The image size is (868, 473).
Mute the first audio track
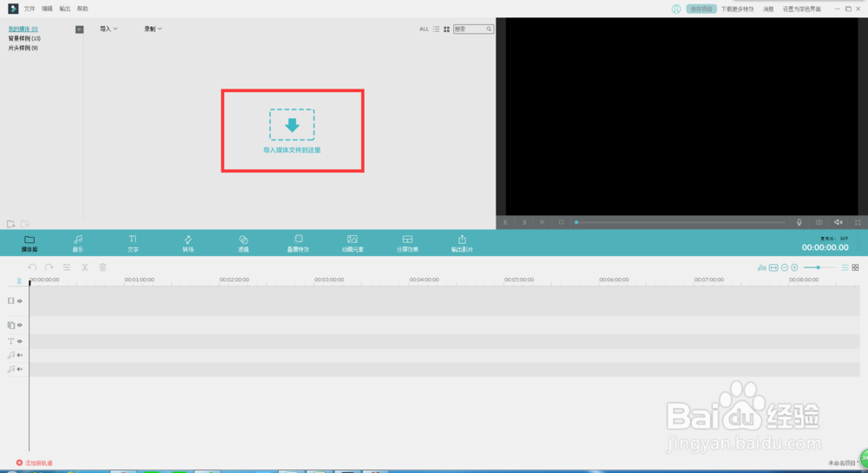20,355
